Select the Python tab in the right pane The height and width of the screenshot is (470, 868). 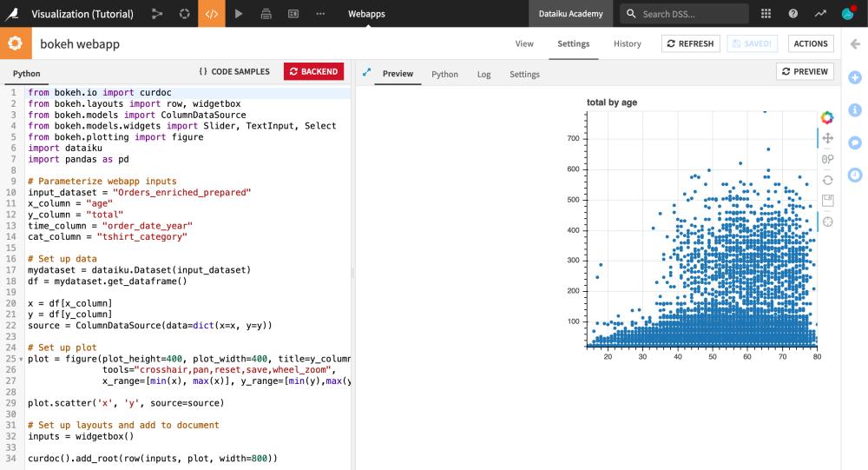[x=445, y=74]
